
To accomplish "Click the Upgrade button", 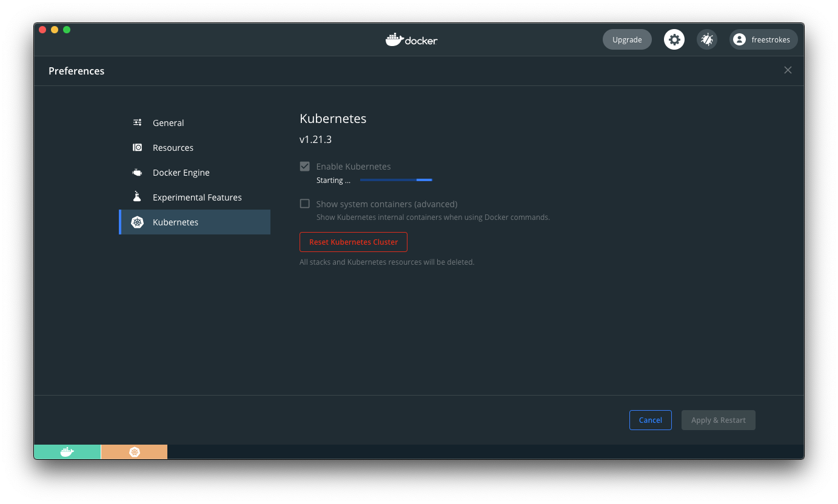I will pyautogui.click(x=627, y=40).
